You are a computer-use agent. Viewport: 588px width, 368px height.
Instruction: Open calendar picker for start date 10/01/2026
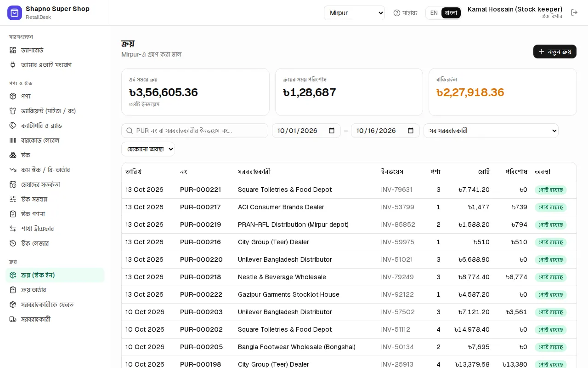pos(332,131)
